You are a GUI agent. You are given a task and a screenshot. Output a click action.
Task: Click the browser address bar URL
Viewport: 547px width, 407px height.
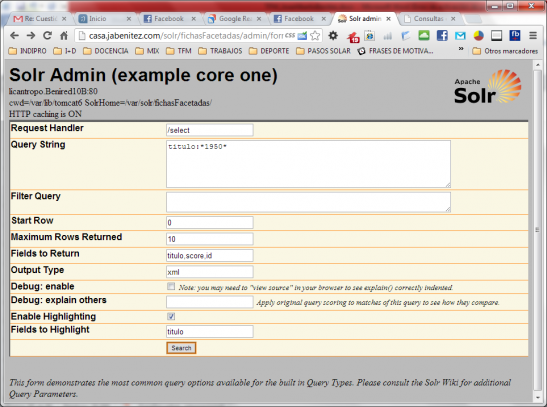coord(186,36)
